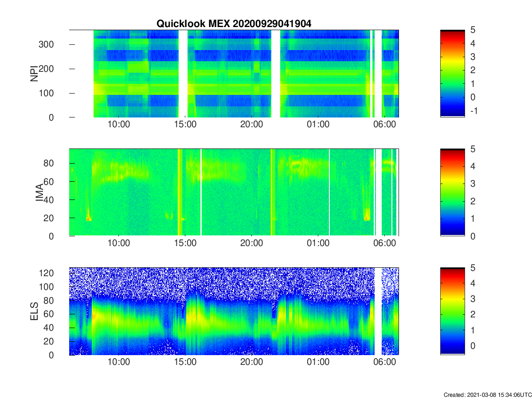The image size is (532, 399).
Task: Click the 3 label on the IMA colorbar
Action: click(473, 184)
